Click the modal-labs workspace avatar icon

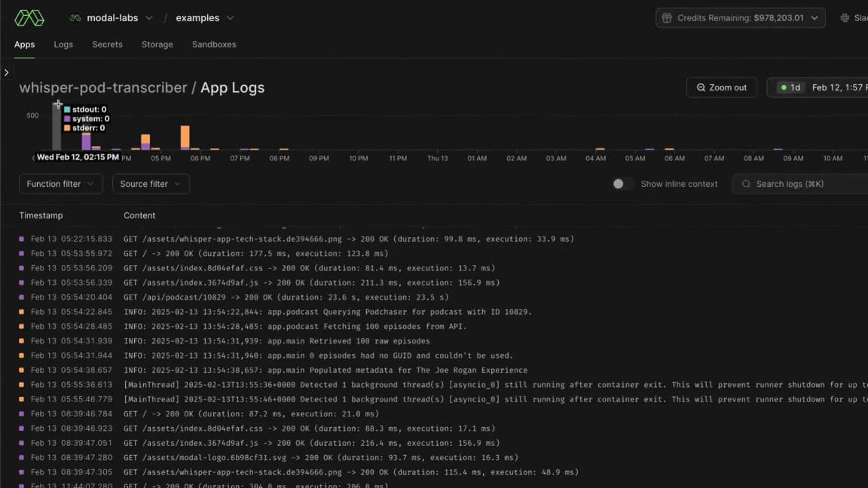pos(75,18)
